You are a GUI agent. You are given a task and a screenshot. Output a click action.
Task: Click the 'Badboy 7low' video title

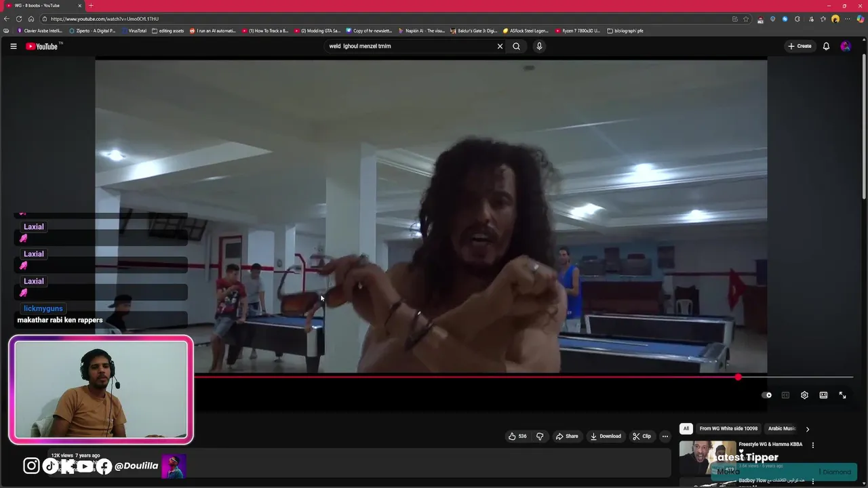(771, 481)
